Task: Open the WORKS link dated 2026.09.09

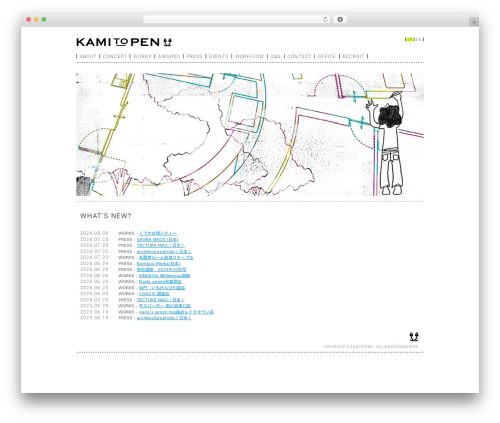Action: pos(158,233)
